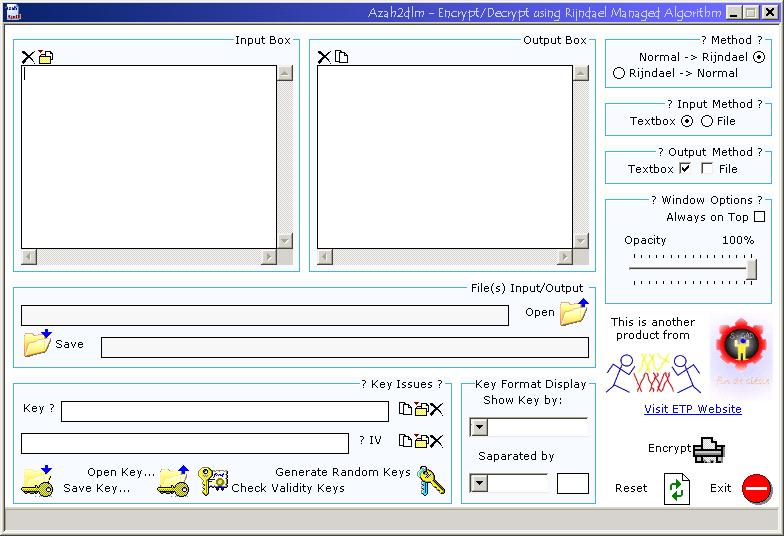Click the Open Key... text label
Image resolution: width=784 pixels, height=536 pixels.
pos(121,472)
